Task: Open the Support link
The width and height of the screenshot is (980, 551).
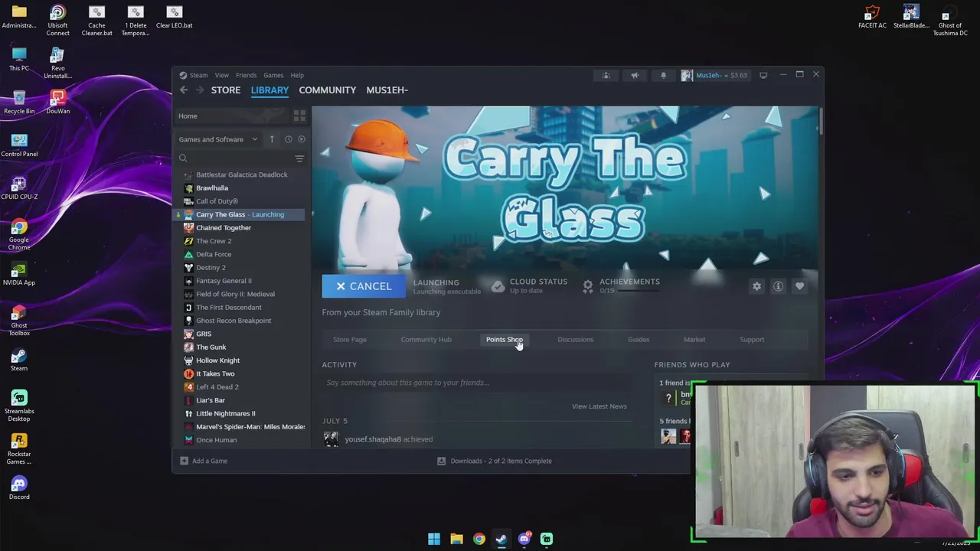Action: coord(752,340)
